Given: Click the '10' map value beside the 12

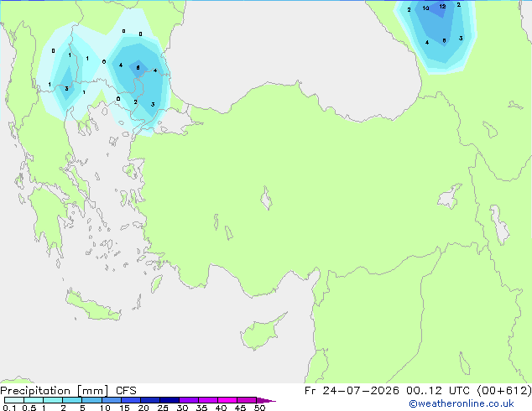Looking at the screenshot, I should [425, 8].
